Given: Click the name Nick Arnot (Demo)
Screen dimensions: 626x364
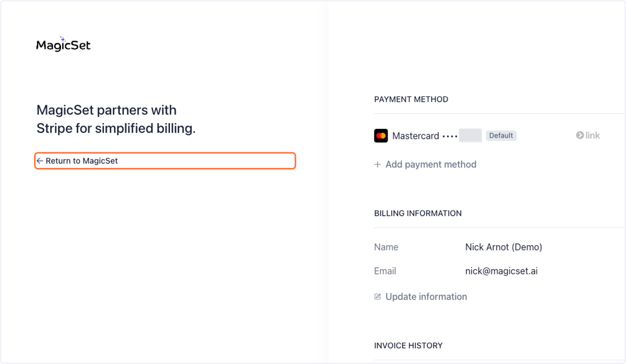Looking at the screenshot, I should 503,247.
